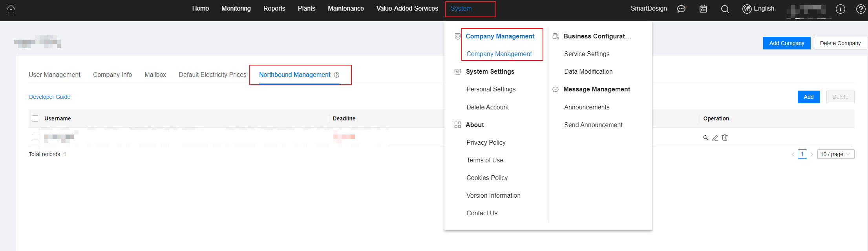Open the English language selector
The width and height of the screenshot is (868, 251).
(x=758, y=9)
